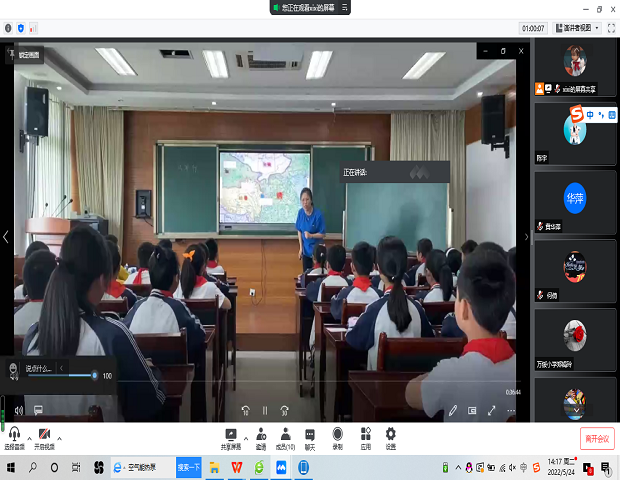Image resolution: width=620 pixels, height=480 pixels.
Task: Open the Tencent Meeting taskbar icon
Action: pos(281,468)
